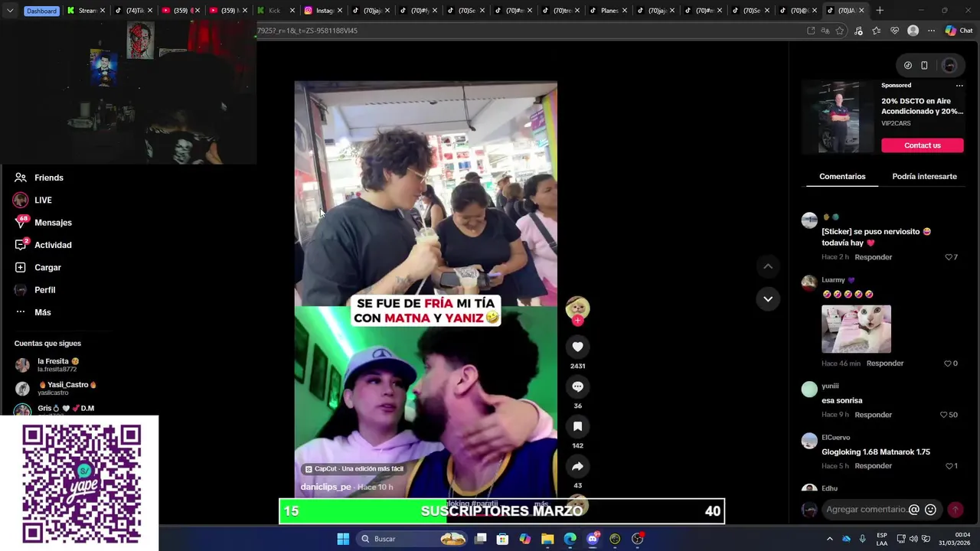Viewport: 980px width, 551px height.
Task: Follow creator via the plus badge on avatar
Action: [x=577, y=321]
